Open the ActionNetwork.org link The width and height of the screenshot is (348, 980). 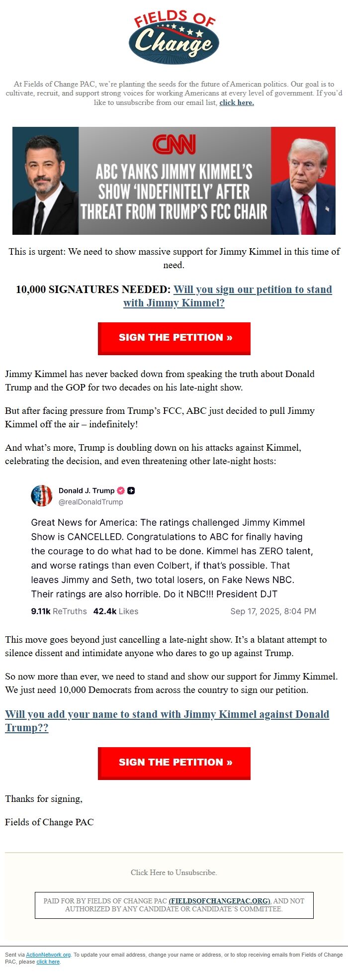(48, 955)
